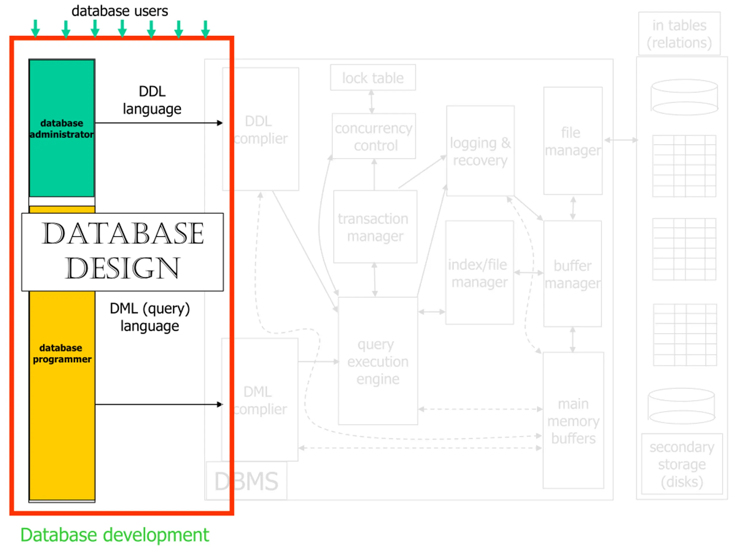Click the secondary storage (disks) label
The height and width of the screenshot is (560, 747).
pos(682,464)
